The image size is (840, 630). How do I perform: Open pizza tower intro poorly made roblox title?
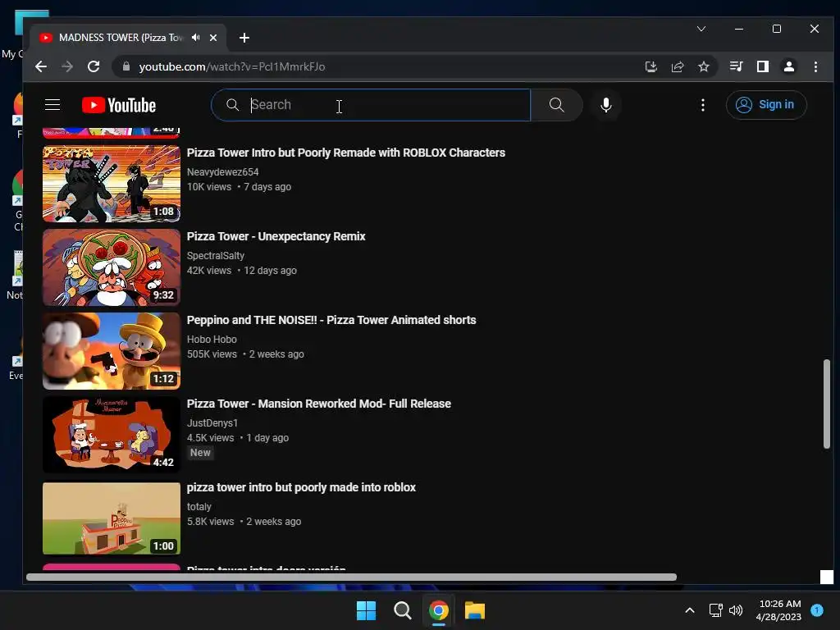tap(301, 487)
